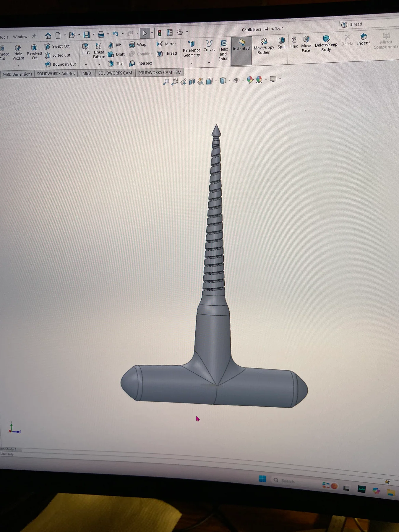
Task: Undo the last action
Action: (116, 34)
